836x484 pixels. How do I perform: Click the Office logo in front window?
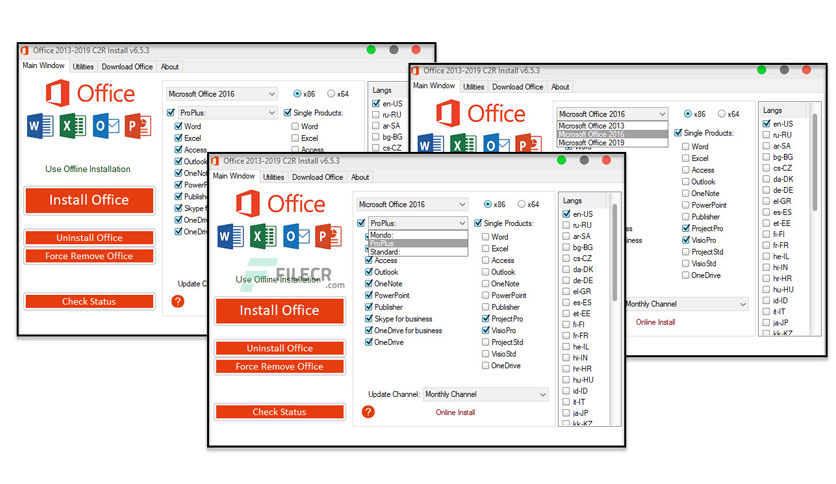click(x=280, y=204)
